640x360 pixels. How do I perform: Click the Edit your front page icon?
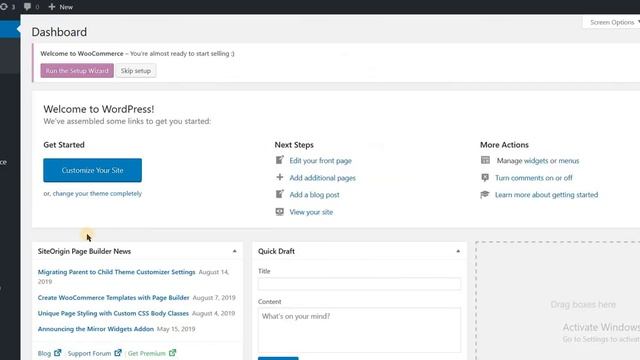pyautogui.click(x=280, y=160)
